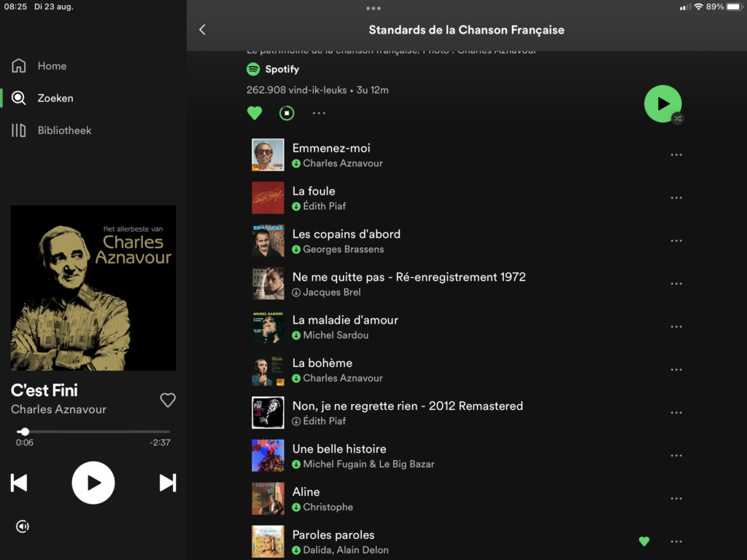Unlike the playlist with green heart
This screenshot has height=560, width=747.
coord(255,113)
